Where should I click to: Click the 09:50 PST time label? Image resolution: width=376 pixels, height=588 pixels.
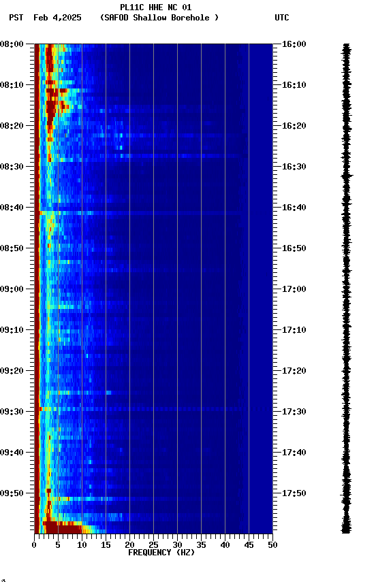(12, 493)
